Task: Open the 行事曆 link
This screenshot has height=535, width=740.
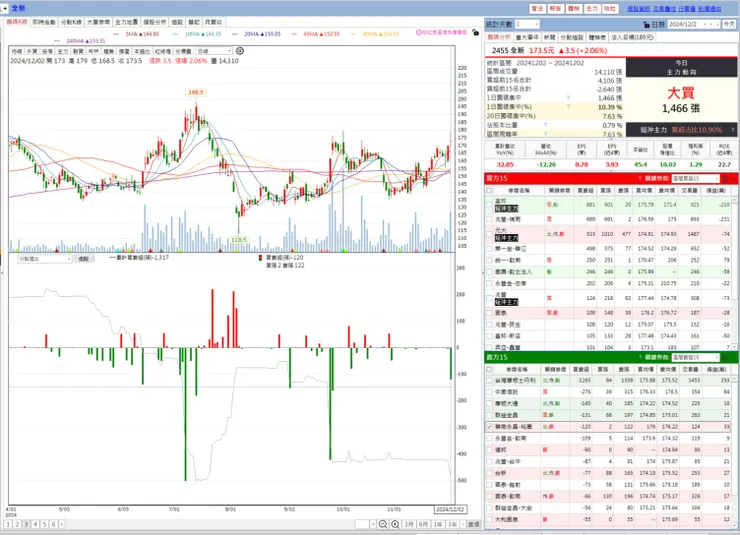Action: click(x=687, y=8)
